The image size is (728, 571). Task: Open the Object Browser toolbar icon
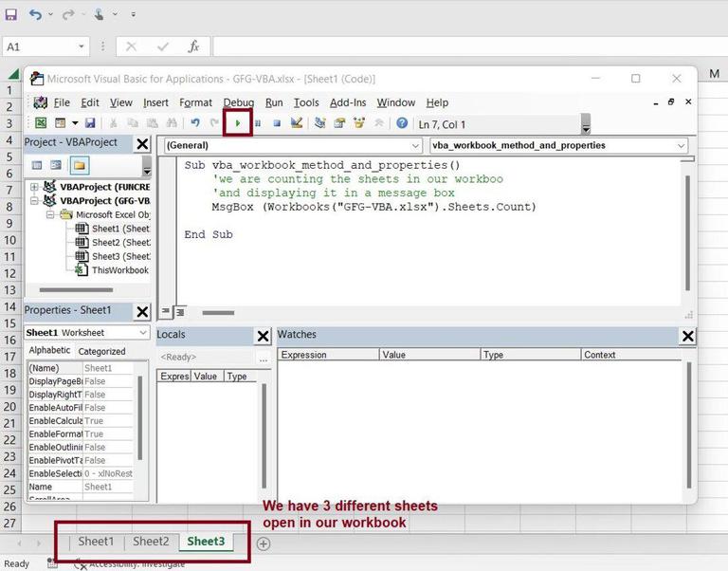(359, 123)
